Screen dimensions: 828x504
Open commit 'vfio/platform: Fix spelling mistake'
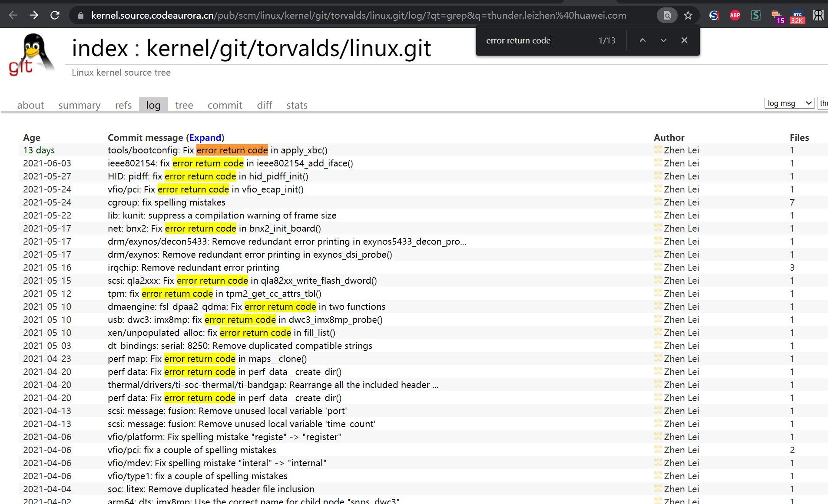pyautogui.click(x=224, y=437)
